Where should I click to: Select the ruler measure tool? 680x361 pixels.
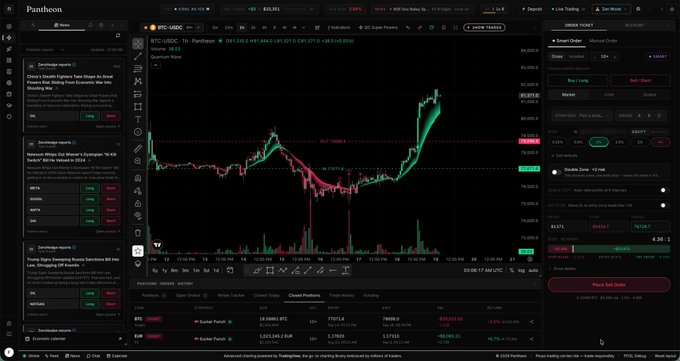pyautogui.click(x=138, y=148)
